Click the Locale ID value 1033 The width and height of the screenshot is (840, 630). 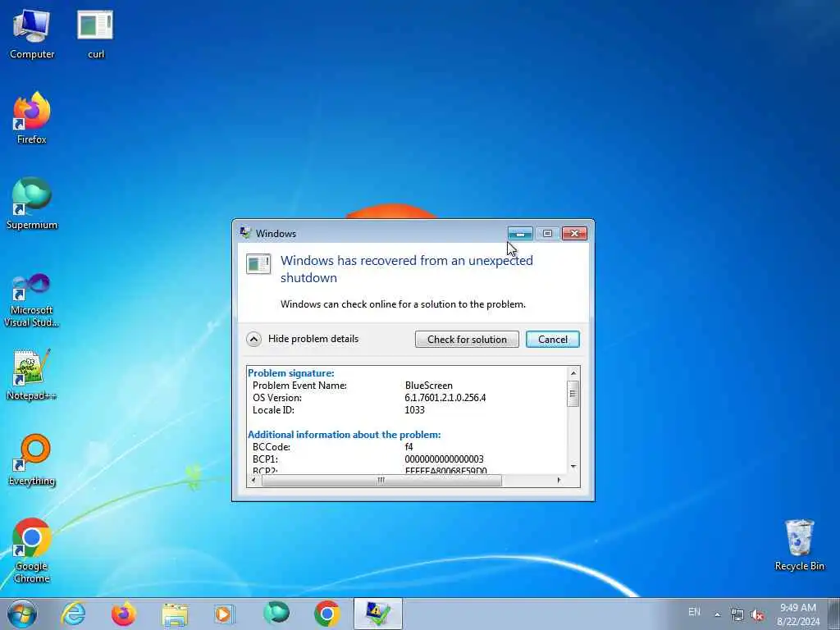coord(414,410)
